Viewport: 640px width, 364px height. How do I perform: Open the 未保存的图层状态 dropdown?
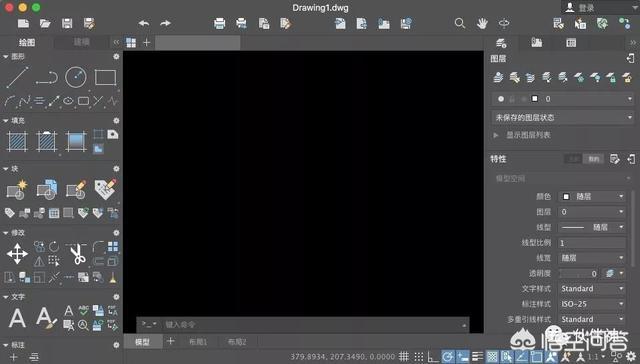click(562, 118)
